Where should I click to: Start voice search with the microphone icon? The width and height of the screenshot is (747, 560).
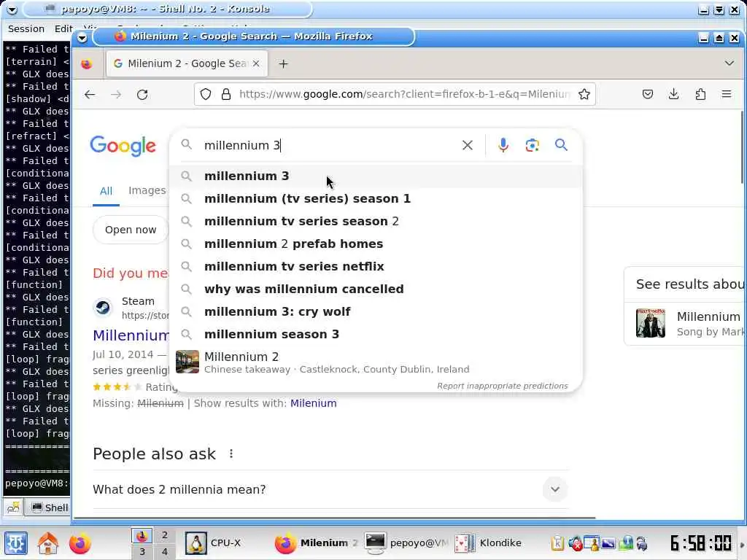503,145
